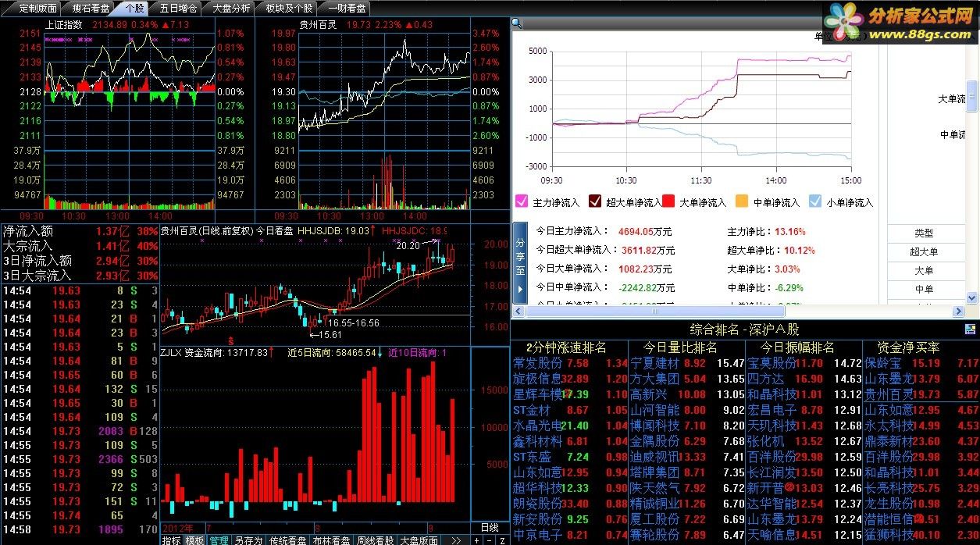Select 宝莫股份 in amplitude ranking

[772, 363]
